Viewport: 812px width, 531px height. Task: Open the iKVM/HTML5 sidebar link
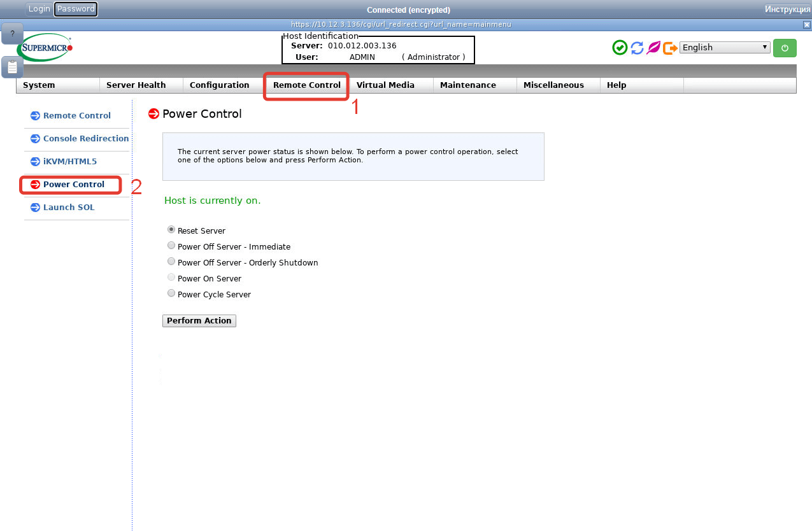pyautogui.click(x=70, y=162)
